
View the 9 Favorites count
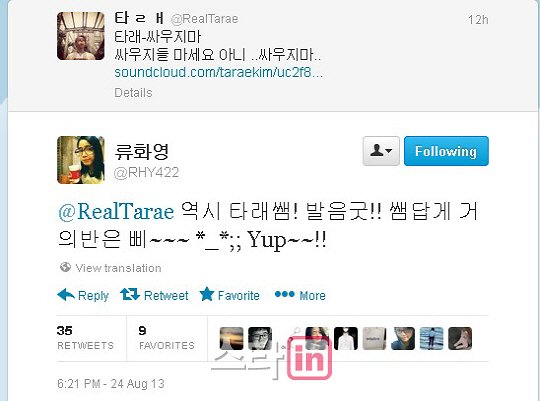167,338
